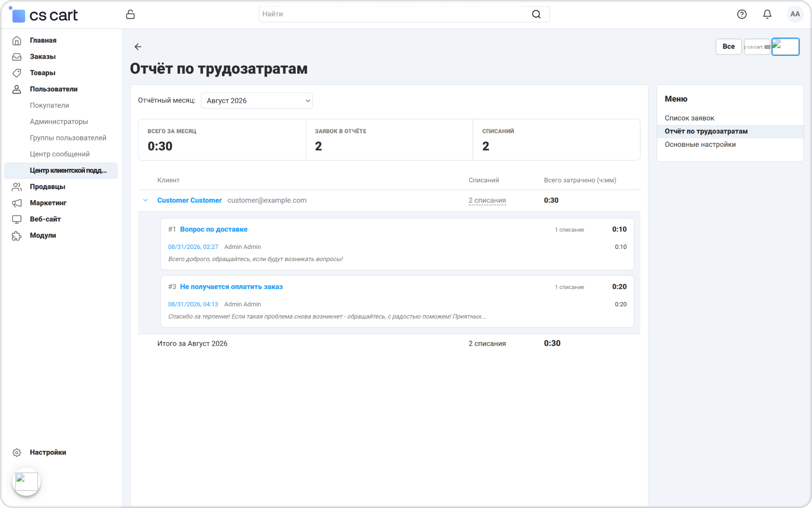Image resolution: width=812 pixels, height=508 pixels.
Task: Click the Маркетинг megaphone icon
Action: (x=16, y=203)
